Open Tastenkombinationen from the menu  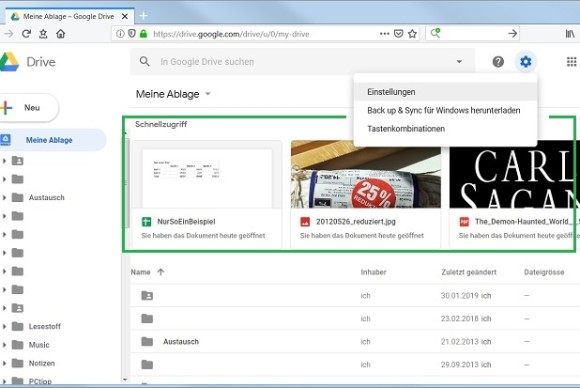445,129
